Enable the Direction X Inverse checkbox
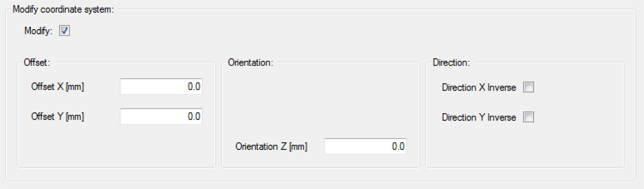 tap(528, 87)
